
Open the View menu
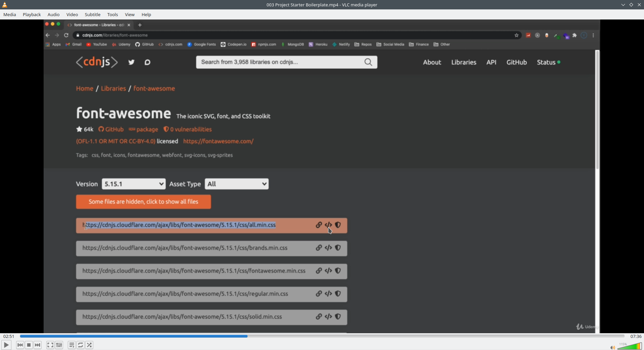coord(130,14)
